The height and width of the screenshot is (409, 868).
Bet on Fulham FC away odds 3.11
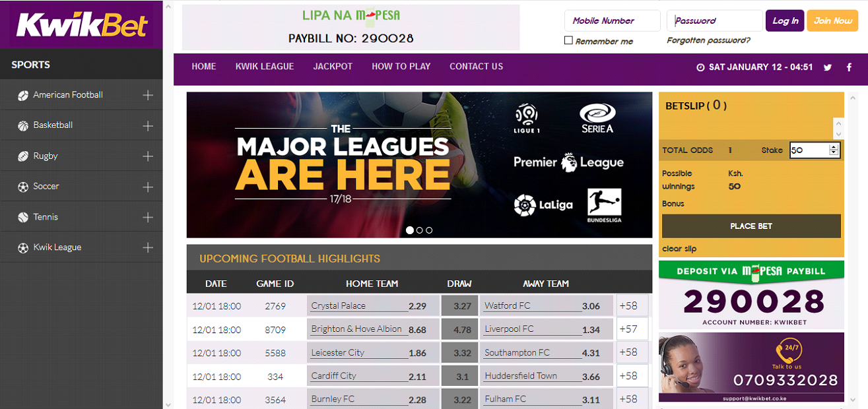point(547,398)
